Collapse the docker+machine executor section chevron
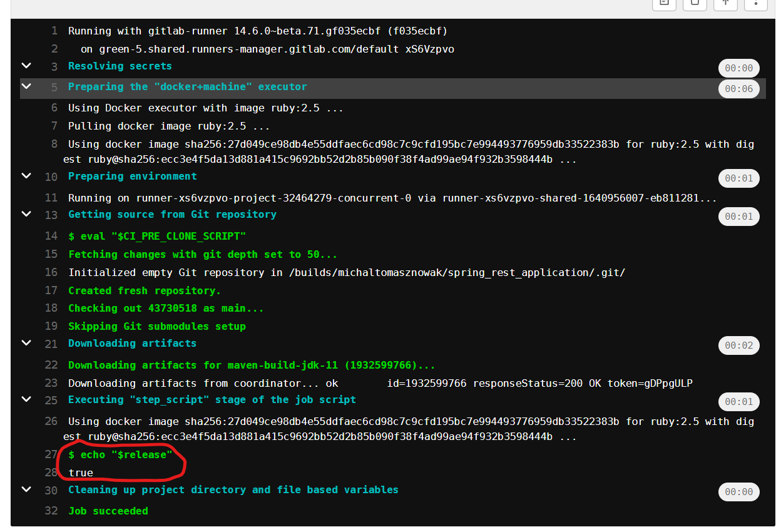This screenshot has height=532, width=781. coord(26,87)
